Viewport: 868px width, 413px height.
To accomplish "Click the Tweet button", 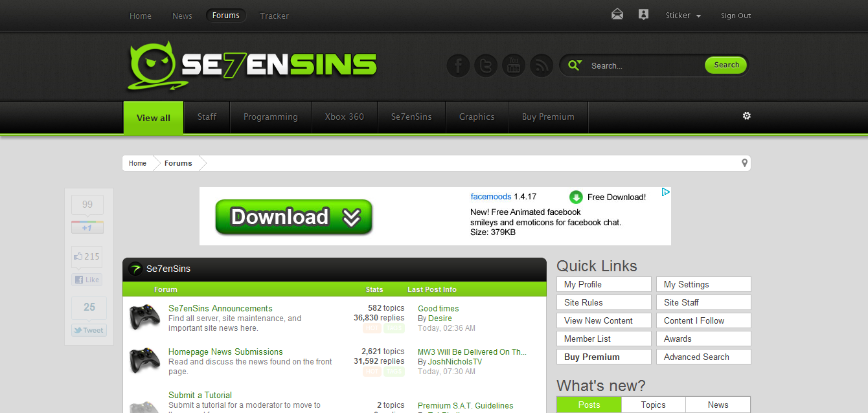I will [89, 330].
